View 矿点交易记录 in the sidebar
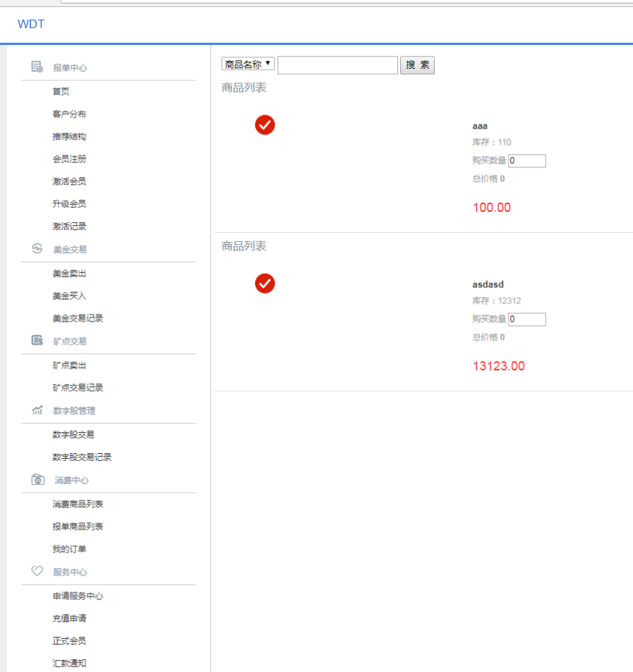Viewport: 633px width, 672px height. (77, 388)
